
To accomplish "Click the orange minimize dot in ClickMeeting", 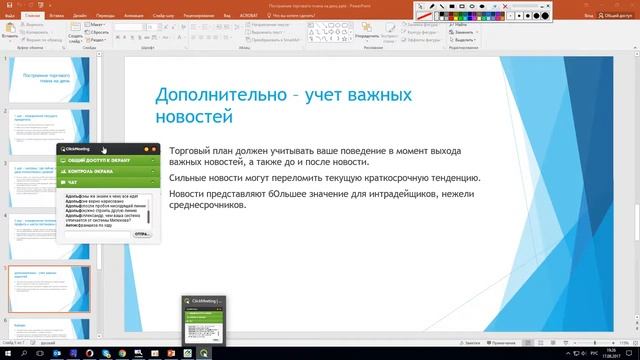I will pos(146,149).
